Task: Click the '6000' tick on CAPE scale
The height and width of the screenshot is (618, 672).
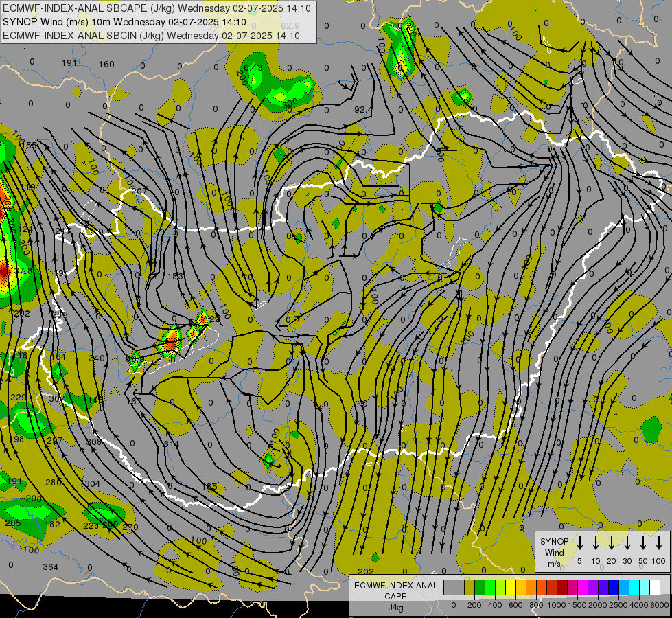Action: click(x=660, y=605)
